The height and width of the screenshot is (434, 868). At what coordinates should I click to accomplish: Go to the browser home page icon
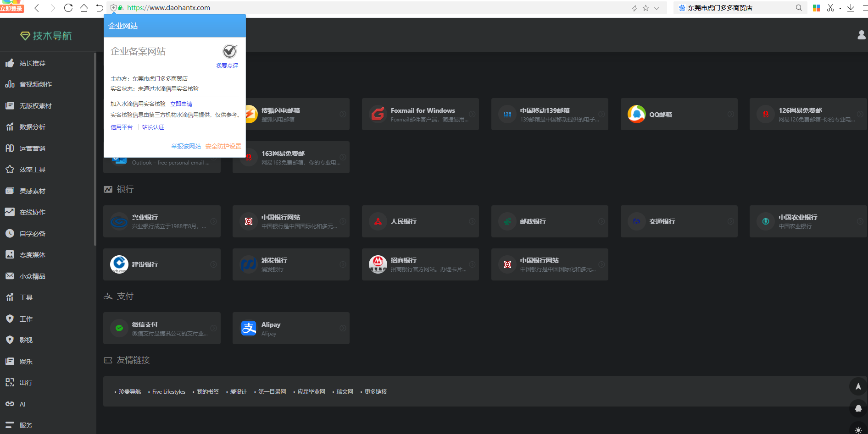coord(84,8)
